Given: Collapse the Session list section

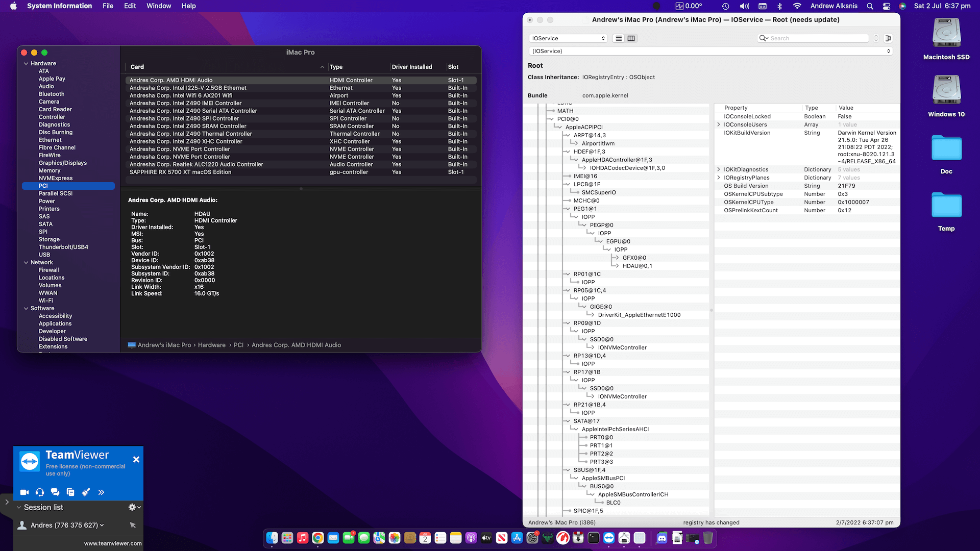Looking at the screenshot, I should [x=19, y=507].
